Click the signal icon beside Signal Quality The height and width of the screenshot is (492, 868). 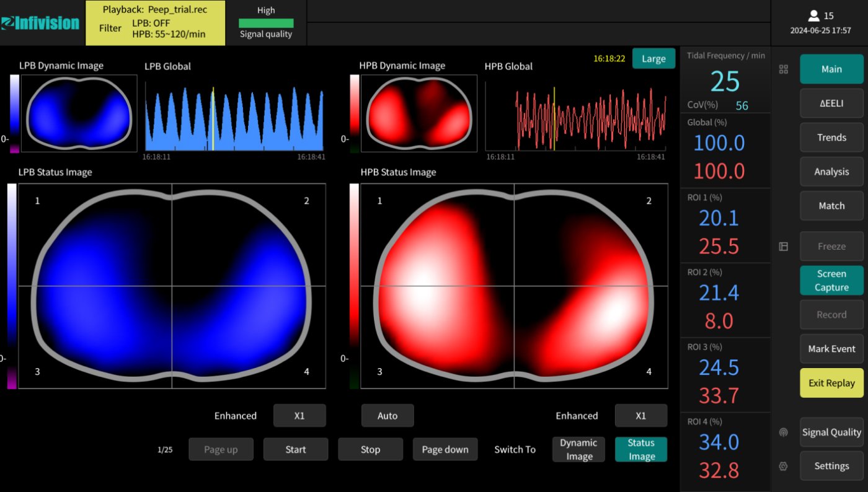pyautogui.click(x=783, y=433)
